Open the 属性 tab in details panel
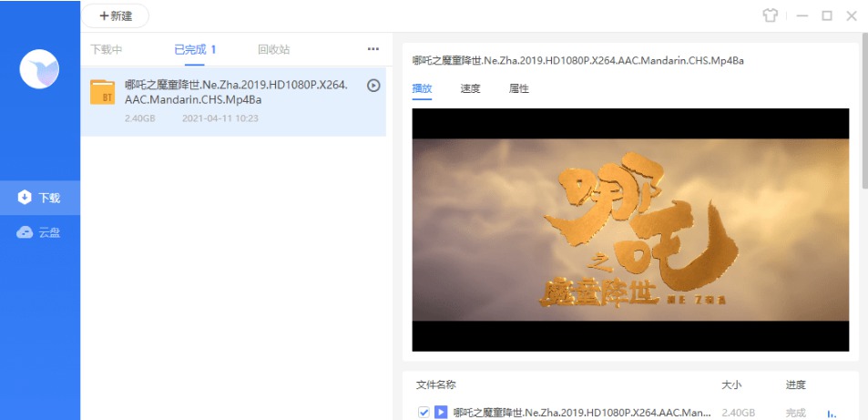The width and height of the screenshot is (868, 420). tap(518, 88)
